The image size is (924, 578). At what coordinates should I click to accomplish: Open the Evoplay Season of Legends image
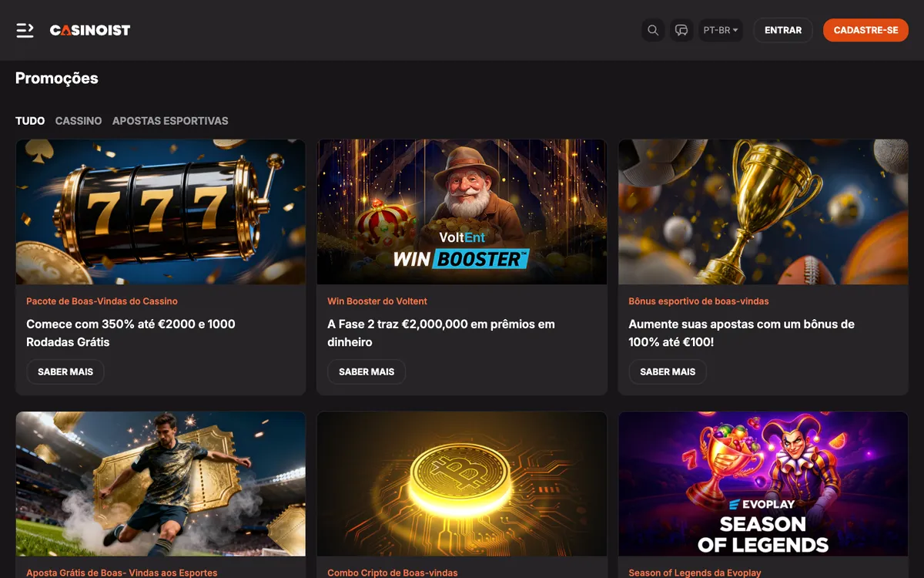tap(763, 484)
